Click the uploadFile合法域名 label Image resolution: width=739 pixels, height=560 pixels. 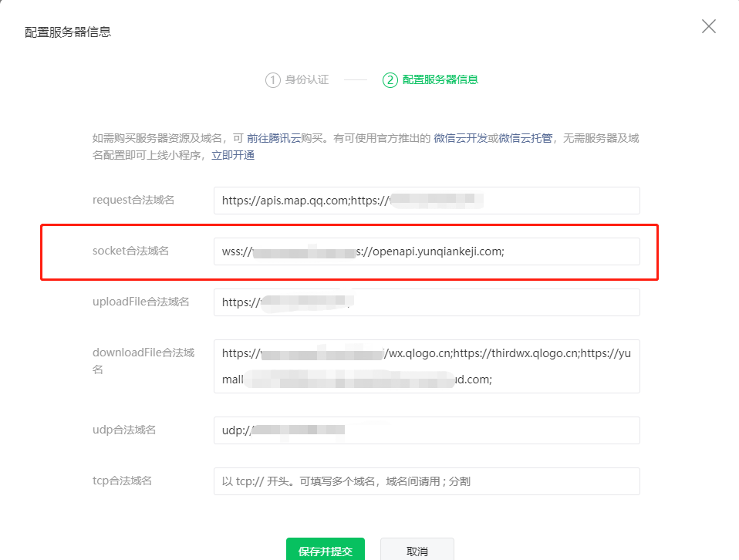pos(141,302)
